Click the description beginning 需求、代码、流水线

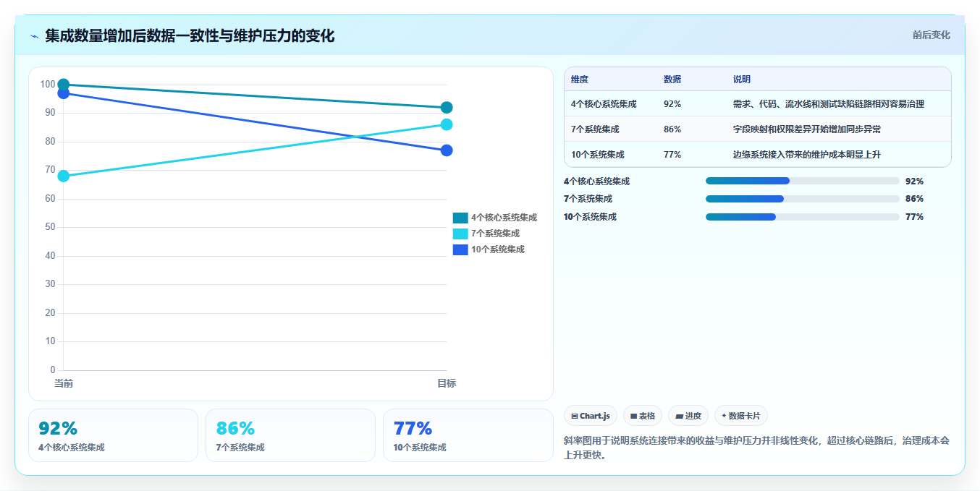tap(829, 104)
